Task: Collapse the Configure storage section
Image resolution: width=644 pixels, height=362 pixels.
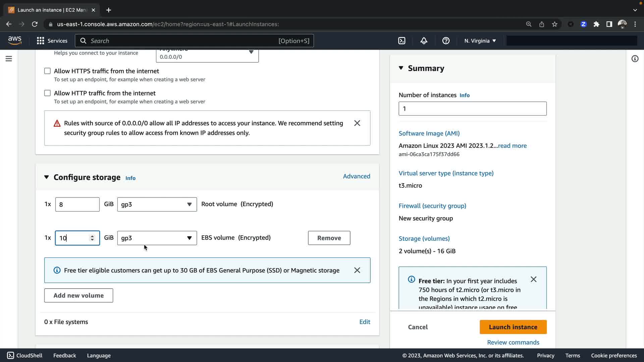Action: [x=47, y=177]
